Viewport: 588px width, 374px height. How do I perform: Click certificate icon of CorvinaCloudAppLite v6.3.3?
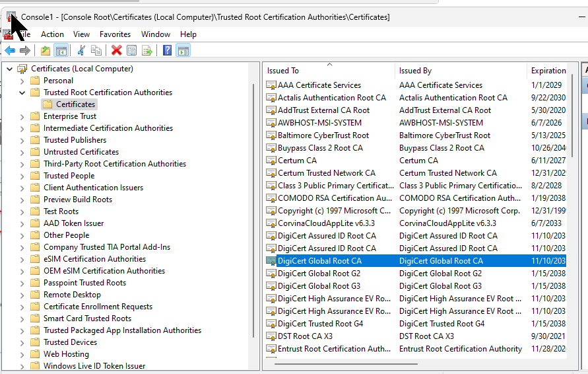pyautogui.click(x=271, y=223)
